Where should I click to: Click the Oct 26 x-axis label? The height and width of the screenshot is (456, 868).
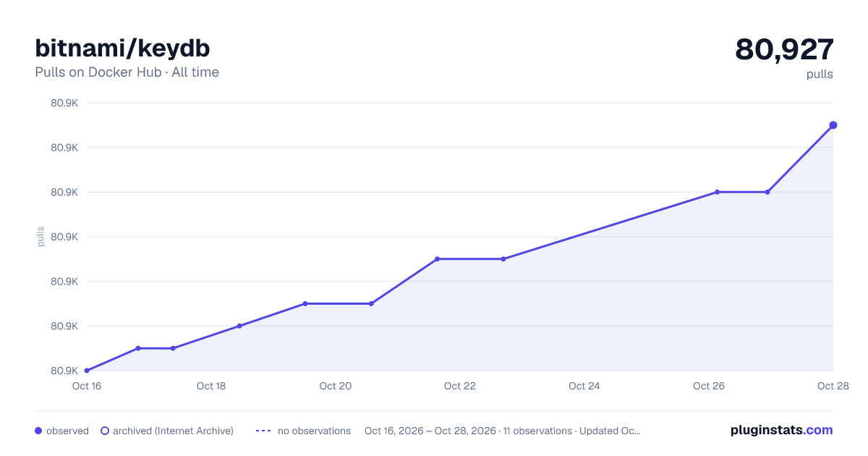click(x=709, y=386)
